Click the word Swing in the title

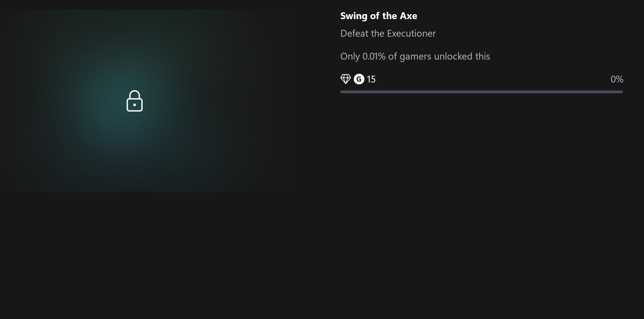[x=354, y=16]
